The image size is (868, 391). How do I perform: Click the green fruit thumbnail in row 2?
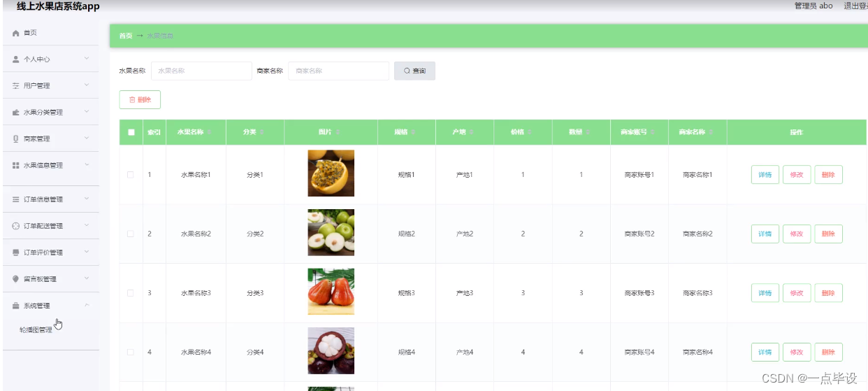tap(331, 232)
